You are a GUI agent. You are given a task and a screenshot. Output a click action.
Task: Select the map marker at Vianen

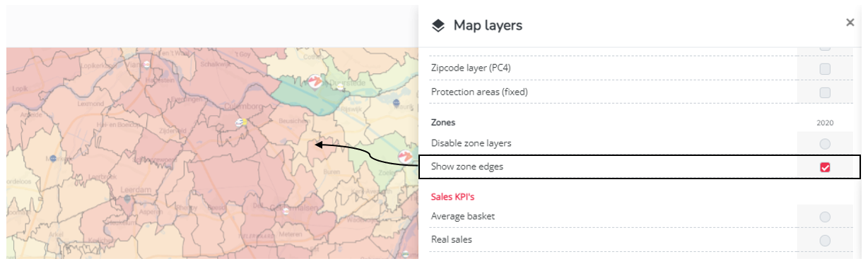pos(146,64)
